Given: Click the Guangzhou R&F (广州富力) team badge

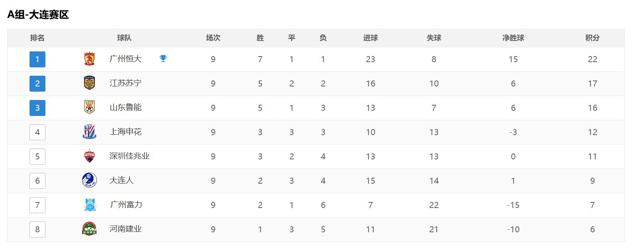Looking at the screenshot, I should [x=90, y=205].
